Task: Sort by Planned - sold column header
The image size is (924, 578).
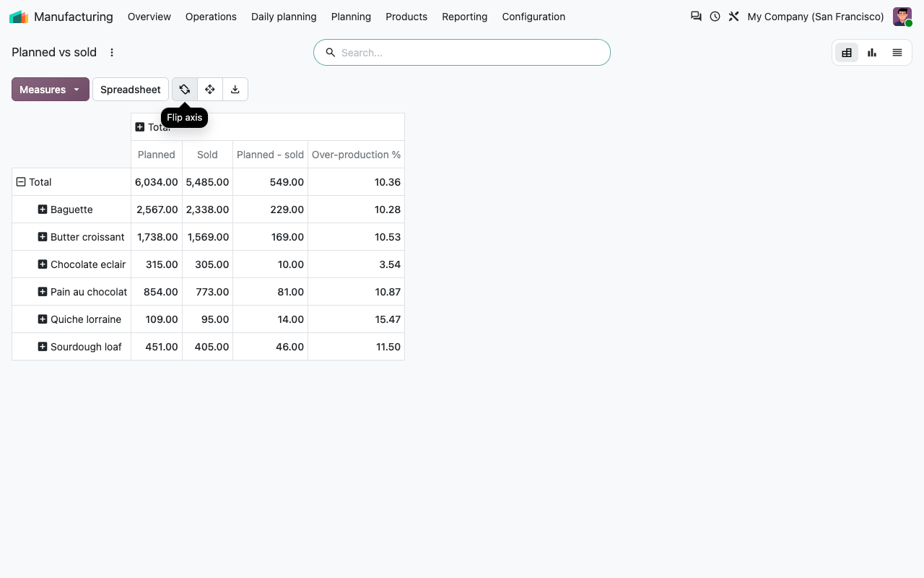Action: click(270, 155)
